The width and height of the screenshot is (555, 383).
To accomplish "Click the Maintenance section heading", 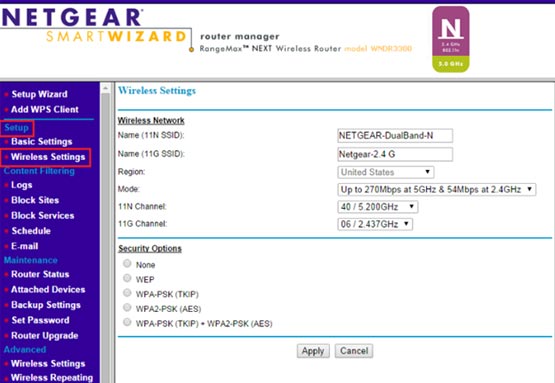I will tap(30, 260).
